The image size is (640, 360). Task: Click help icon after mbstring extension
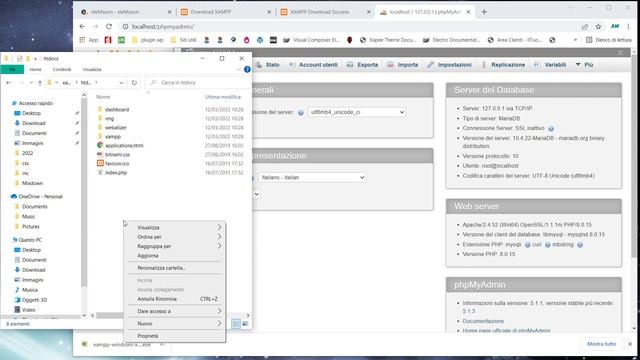[580, 245]
